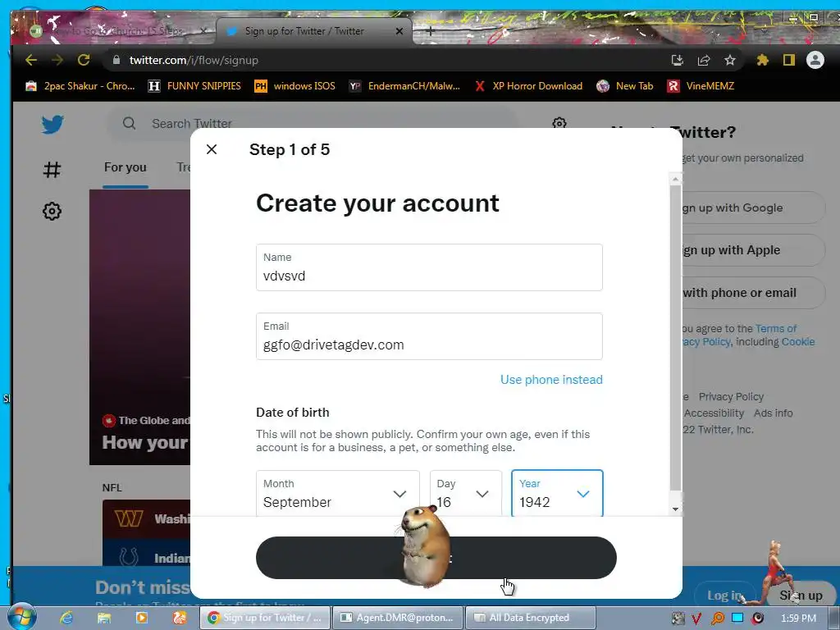Close the Sign up for Twitter tab

coord(399,31)
